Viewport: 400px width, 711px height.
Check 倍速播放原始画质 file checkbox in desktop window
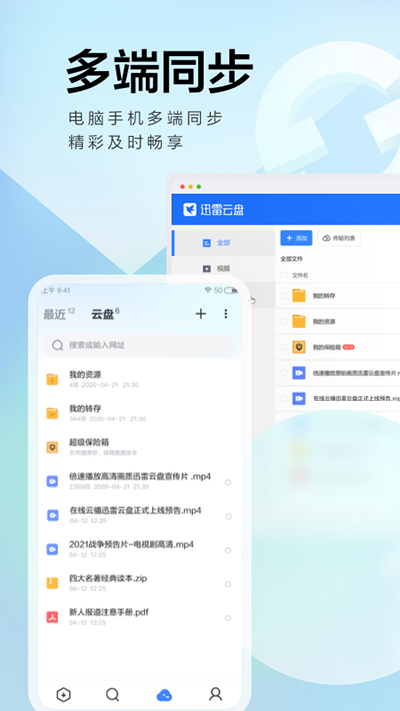tap(284, 373)
